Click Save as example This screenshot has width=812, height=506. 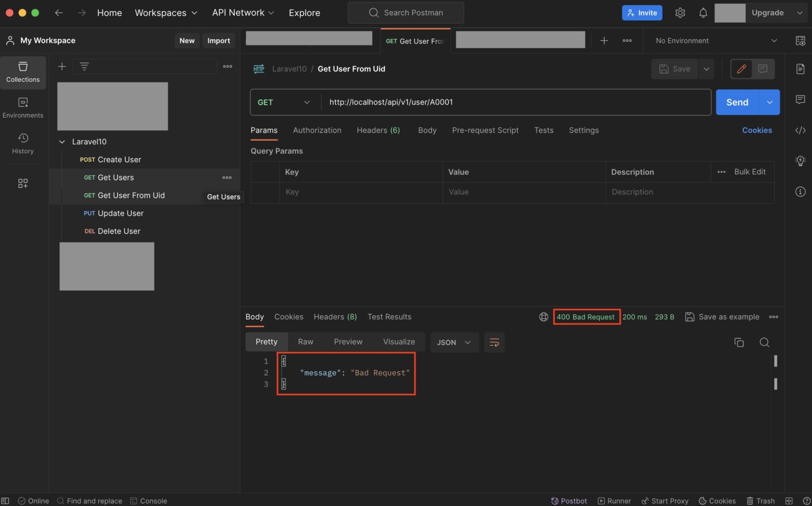tap(722, 316)
